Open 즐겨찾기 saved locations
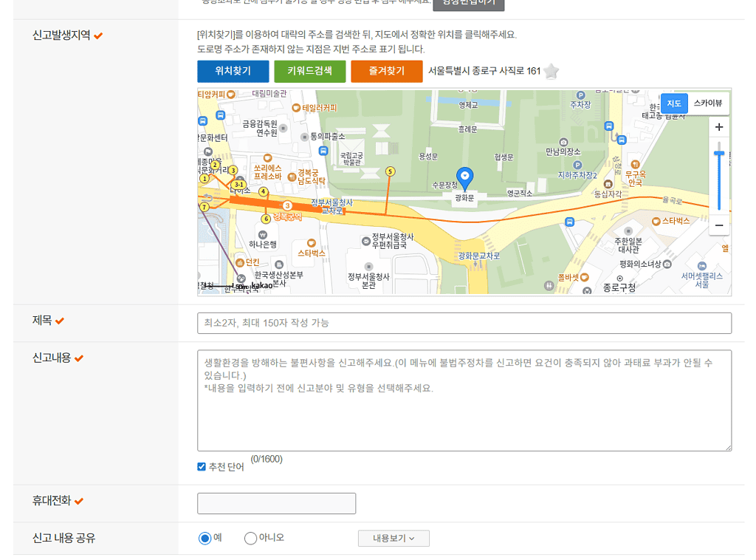 pyautogui.click(x=387, y=71)
